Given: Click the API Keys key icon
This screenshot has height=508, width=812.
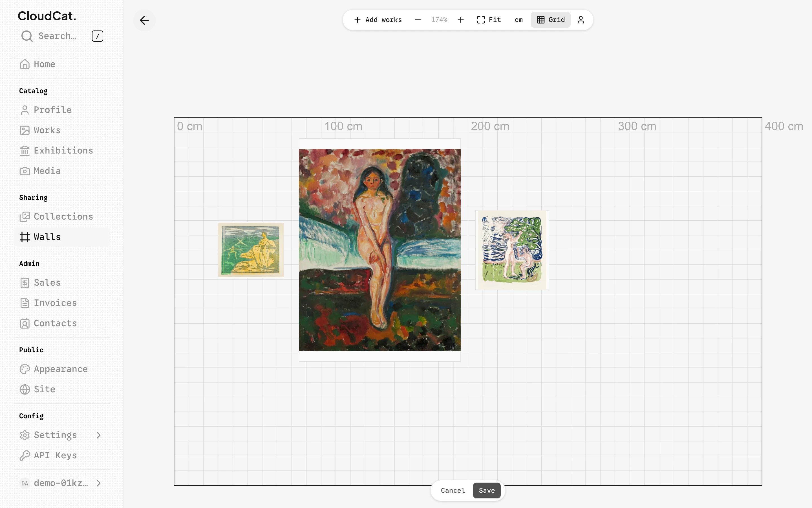Looking at the screenshot, I should pyautogui.click(x=25, y=455).
